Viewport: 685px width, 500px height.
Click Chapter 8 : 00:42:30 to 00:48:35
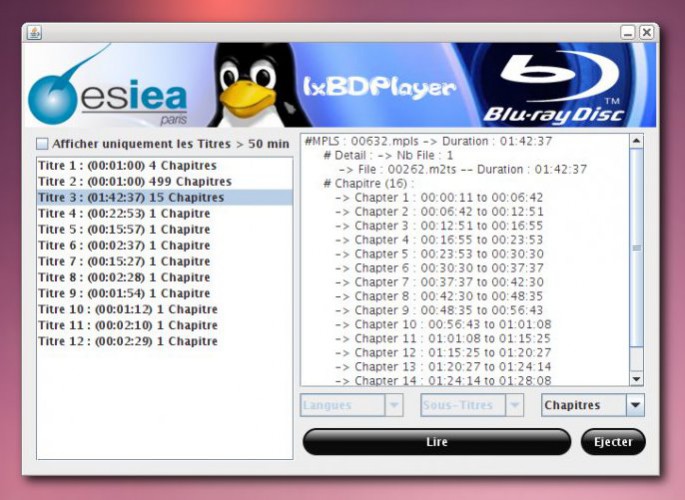click(439, 296)
